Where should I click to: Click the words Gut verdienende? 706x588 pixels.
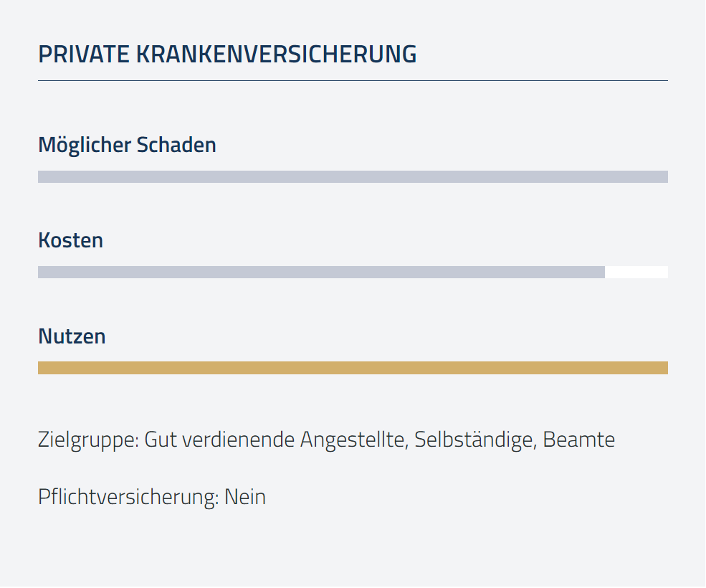tap(219, 440)
